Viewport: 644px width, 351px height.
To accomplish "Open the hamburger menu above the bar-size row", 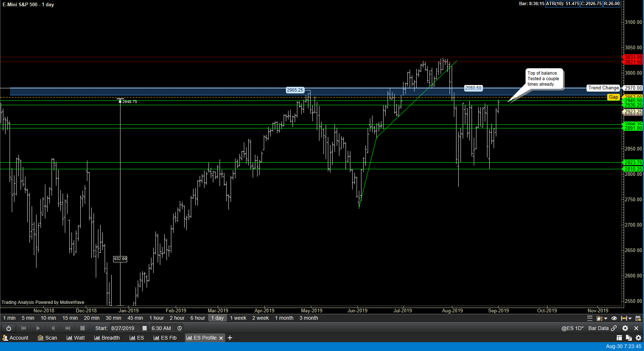I will (590, 318).
